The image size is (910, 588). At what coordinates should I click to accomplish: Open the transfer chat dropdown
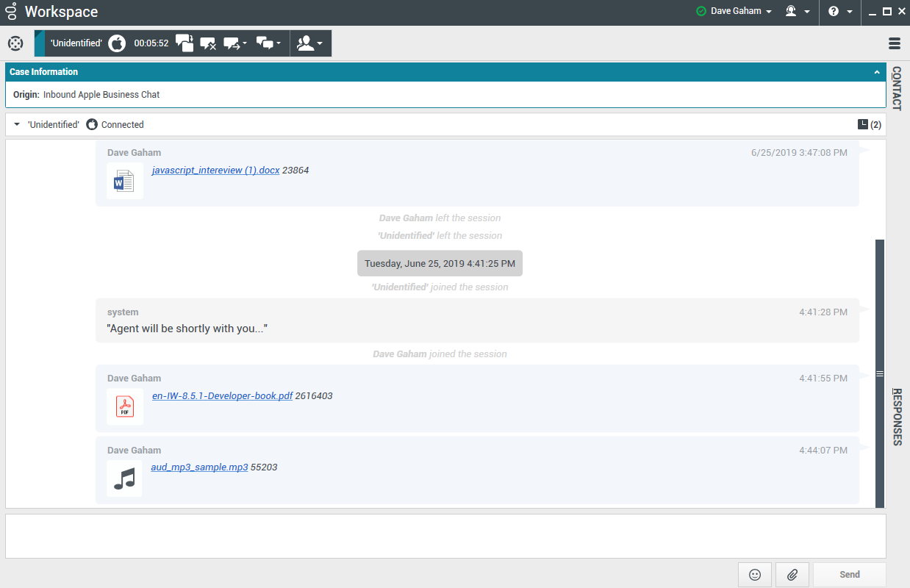click(x=235, y=43)
